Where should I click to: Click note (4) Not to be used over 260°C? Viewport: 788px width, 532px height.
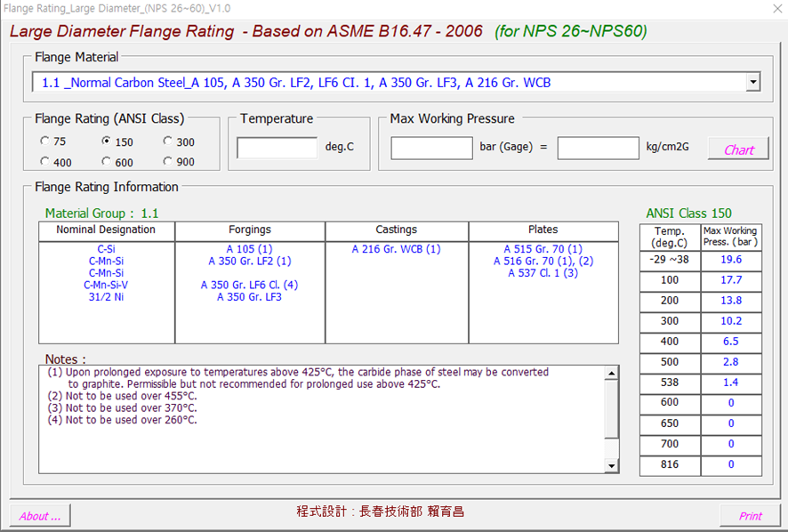click(122, 421)
